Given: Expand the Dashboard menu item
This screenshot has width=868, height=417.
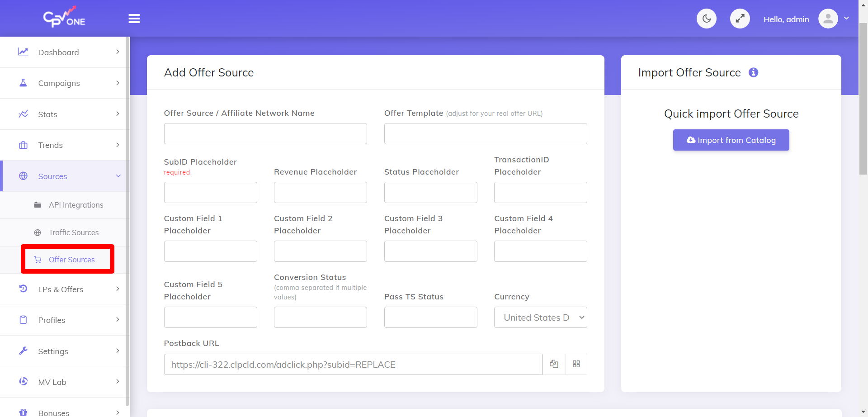Looking at the screenshot, I should 63,52.
